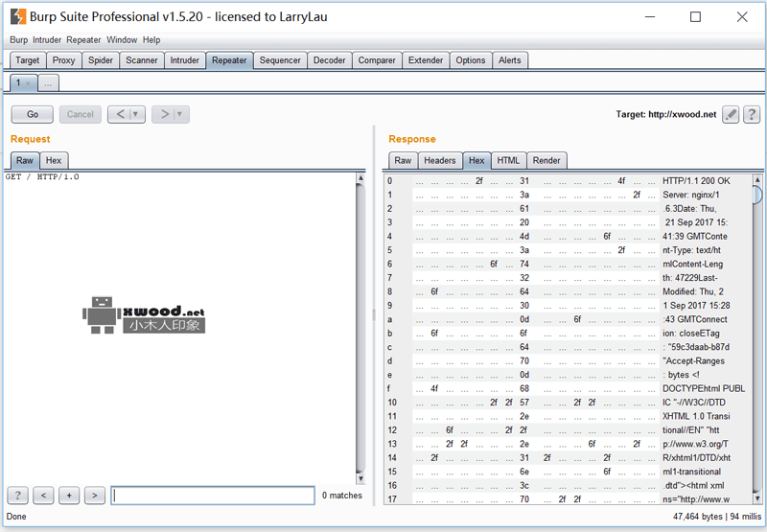Click the search help question mark button
This screenshot has width=767, height=532.
coord(17,496)
